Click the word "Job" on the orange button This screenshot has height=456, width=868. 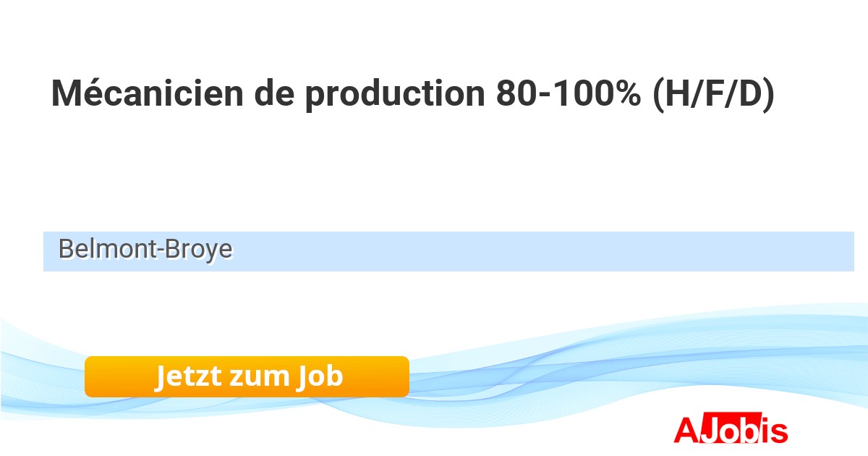pyautogui.click(x=319, y=376)
